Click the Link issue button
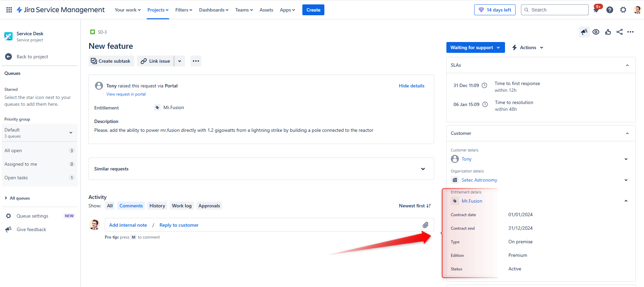The height and width of the screenshot is (287, 644). [156, 61]
